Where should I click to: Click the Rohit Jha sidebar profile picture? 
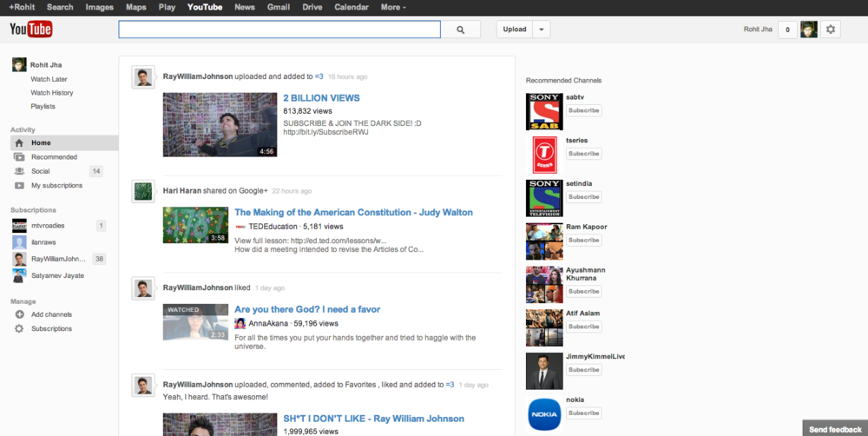point(19,65)
